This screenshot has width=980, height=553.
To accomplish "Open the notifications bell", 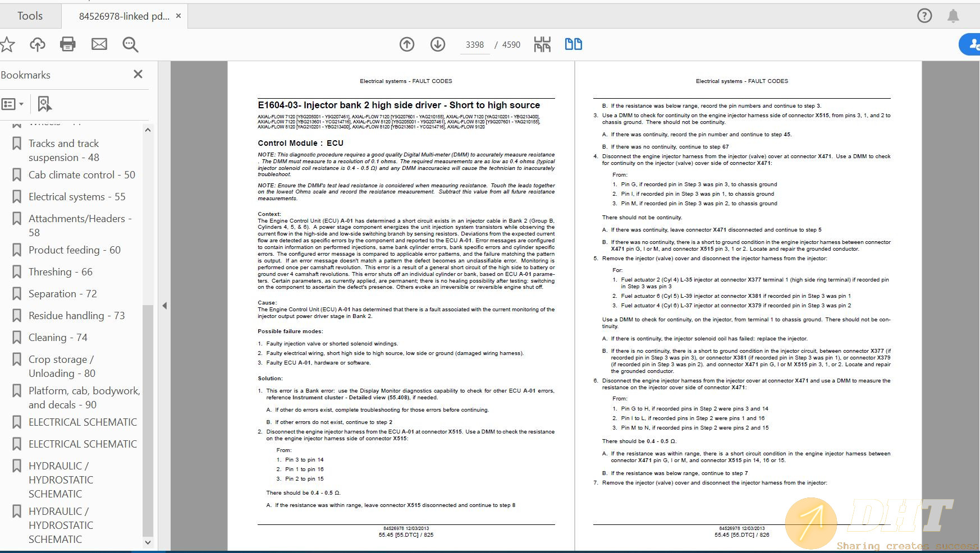I will coord(953,16).
